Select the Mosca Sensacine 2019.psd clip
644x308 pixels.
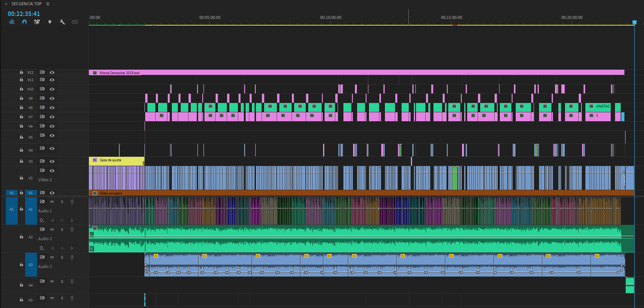coord(356,72)
